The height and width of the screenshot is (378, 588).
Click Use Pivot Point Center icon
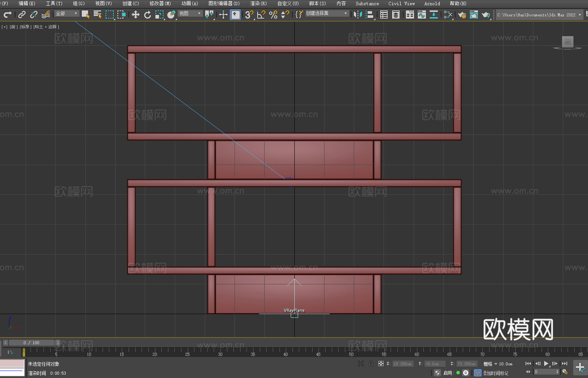tap(209, 14)
